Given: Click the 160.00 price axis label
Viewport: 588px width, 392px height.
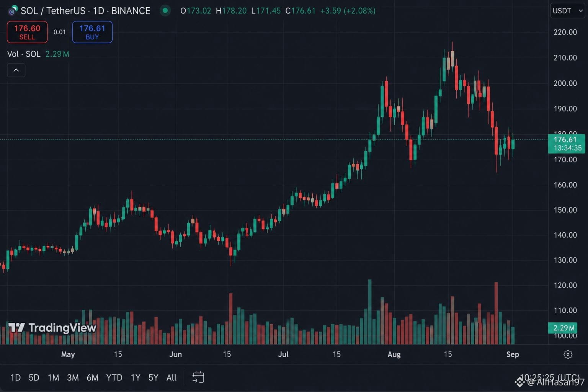Looking at the screenshot, I should [565, 185].
